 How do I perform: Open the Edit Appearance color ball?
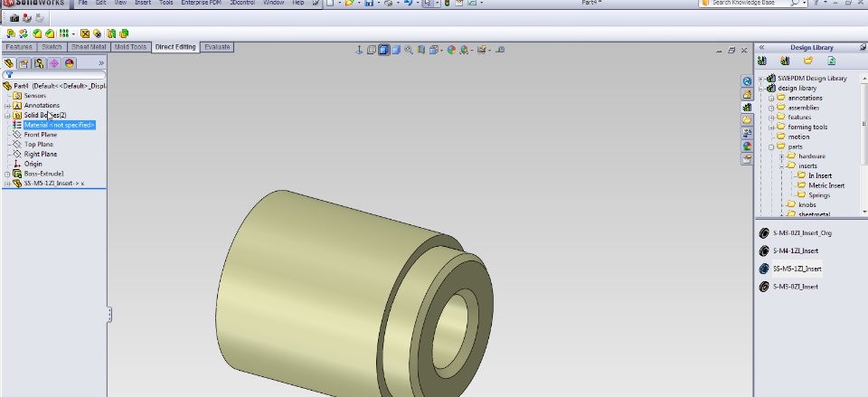coord(451,50)
